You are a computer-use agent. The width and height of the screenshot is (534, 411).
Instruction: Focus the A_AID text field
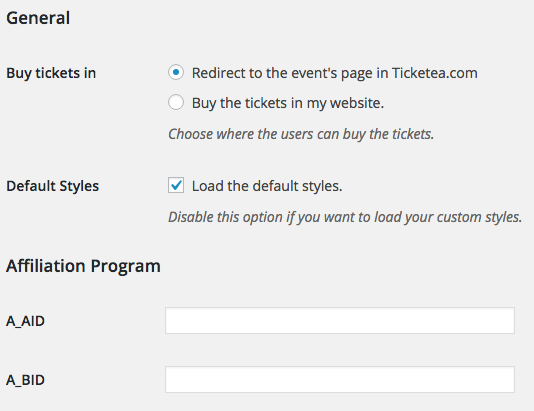(340, 320)
